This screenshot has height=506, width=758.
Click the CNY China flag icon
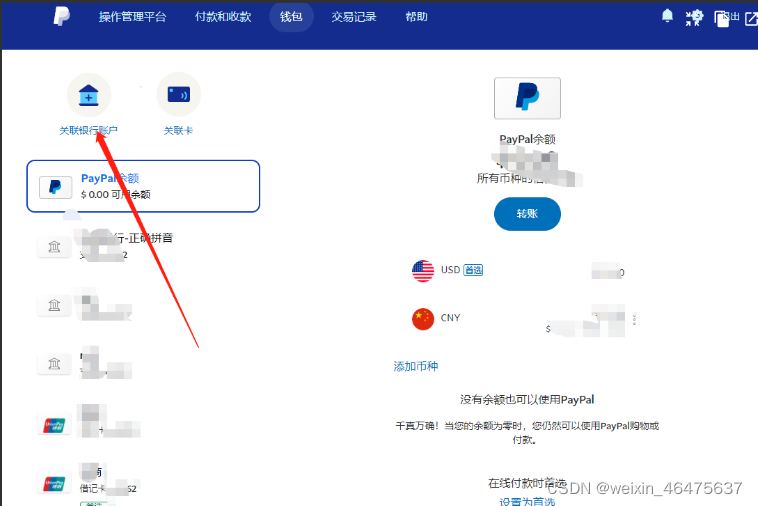pyautogui.click(x=423, y=319)
